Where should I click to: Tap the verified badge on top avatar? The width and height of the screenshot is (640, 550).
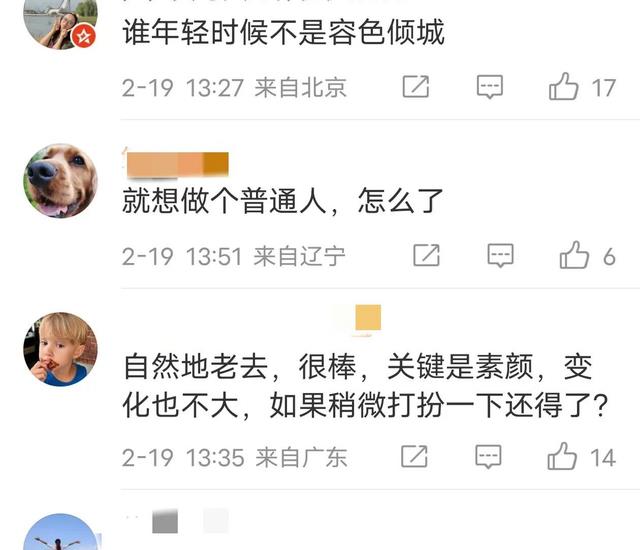84,37
